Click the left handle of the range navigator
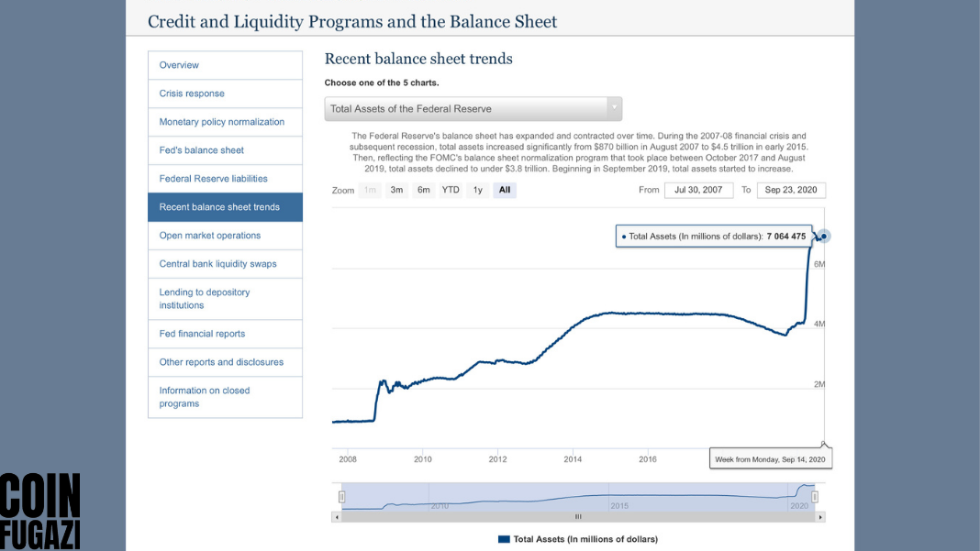 (341, 497)
